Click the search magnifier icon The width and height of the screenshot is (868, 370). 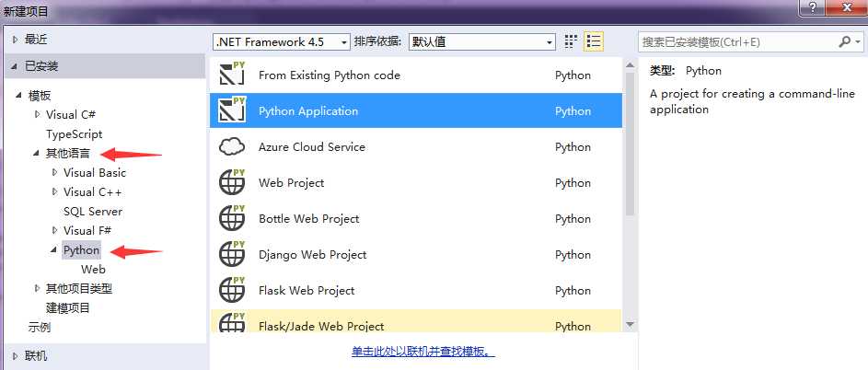point(844,41)
